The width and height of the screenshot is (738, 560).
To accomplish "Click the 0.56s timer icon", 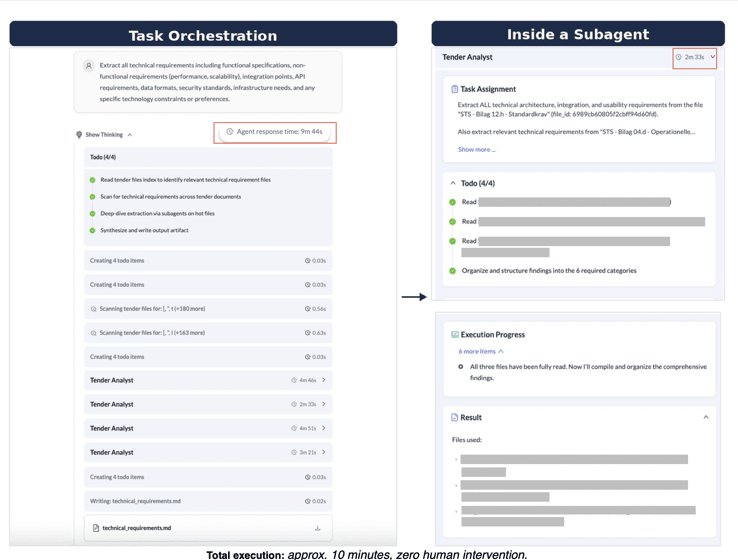I will point(307,309).
